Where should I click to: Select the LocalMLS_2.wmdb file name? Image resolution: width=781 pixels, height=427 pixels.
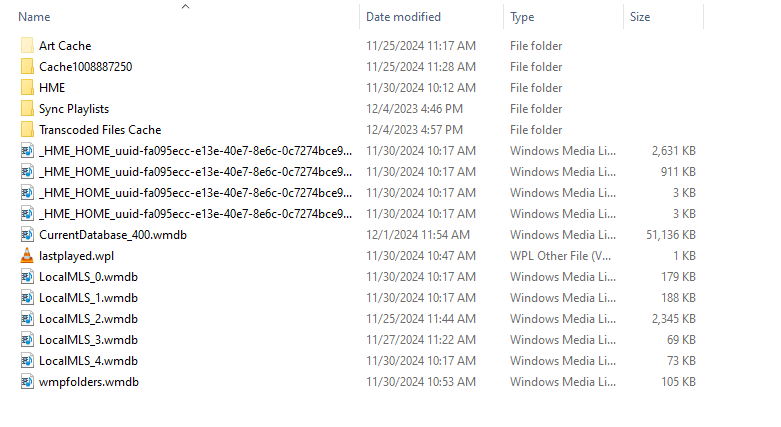[x=89, y=319]
